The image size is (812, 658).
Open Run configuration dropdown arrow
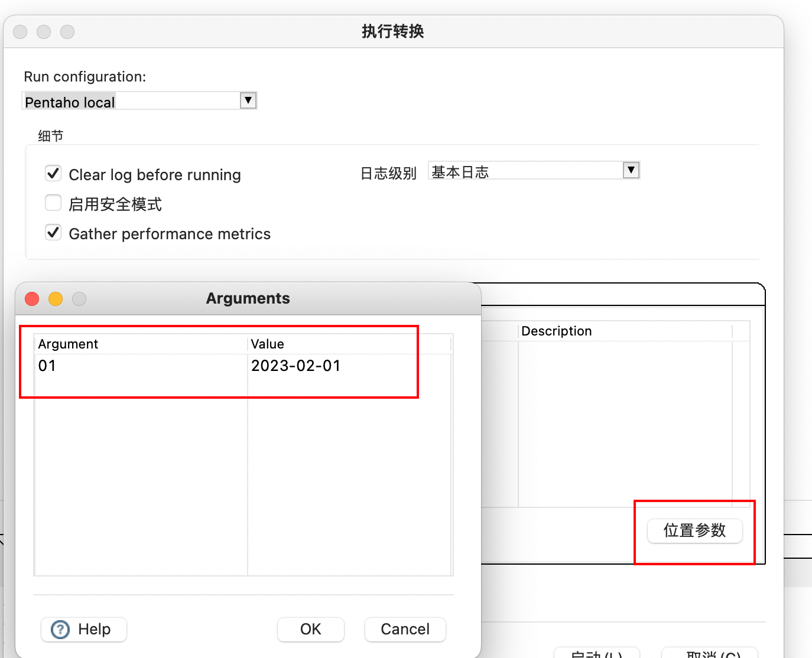point(248,100)
